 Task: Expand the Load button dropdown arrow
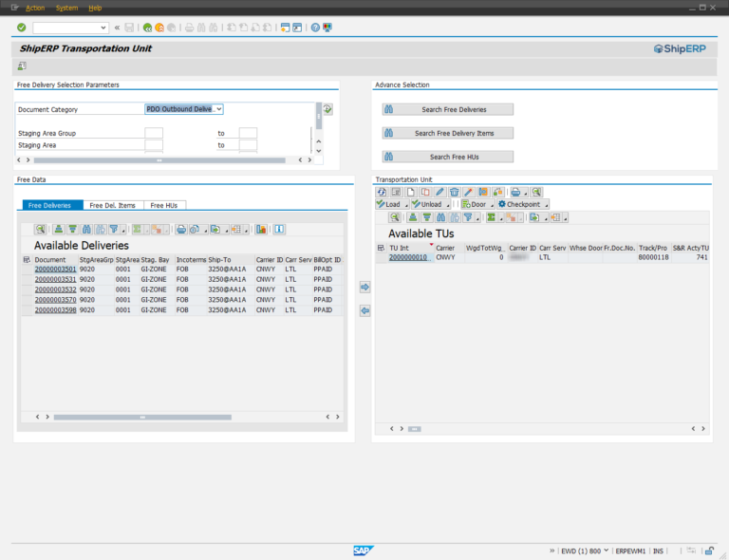(x=406, y=205)
